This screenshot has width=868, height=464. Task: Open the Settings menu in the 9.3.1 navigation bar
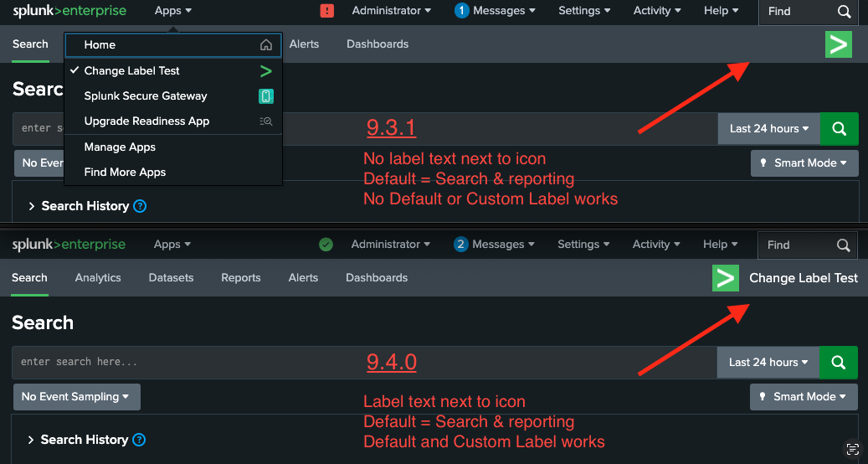584,11
